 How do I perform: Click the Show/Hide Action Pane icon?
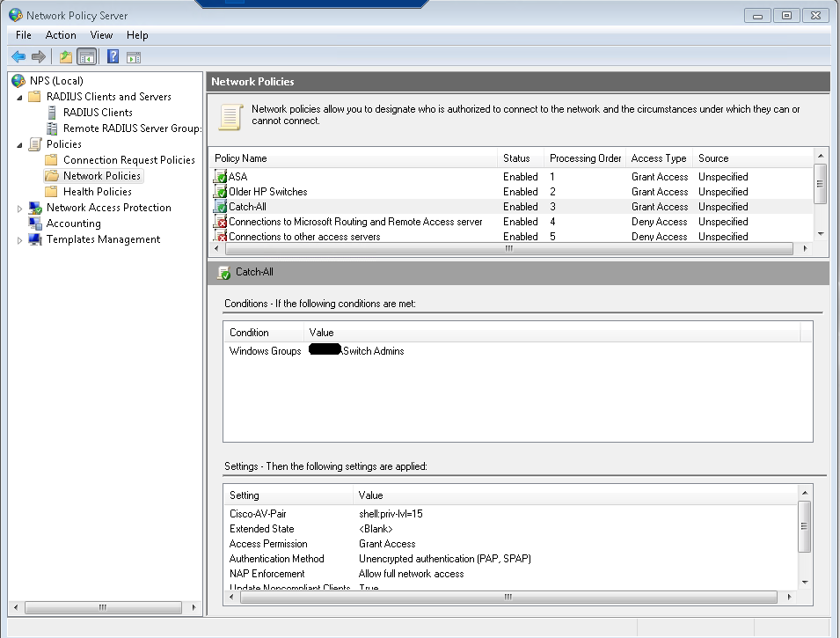[x=134, y=57]
